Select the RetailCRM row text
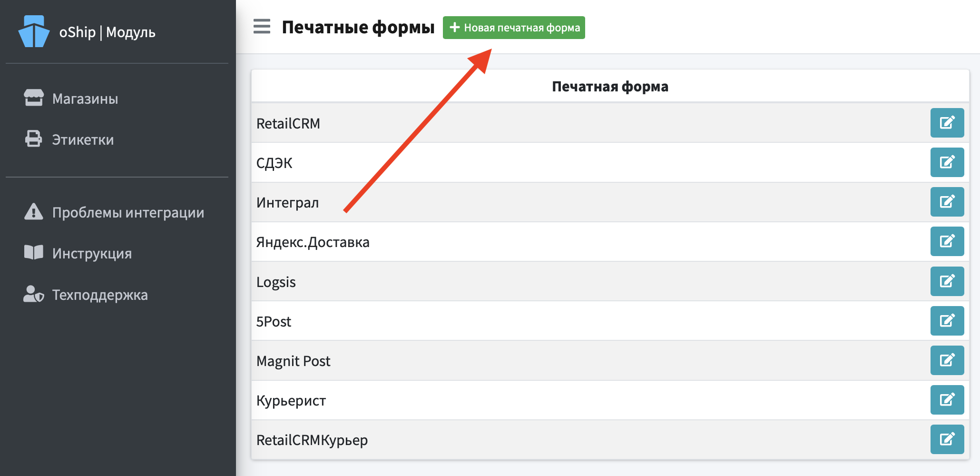The image size is (980, 476). [288, 123]
